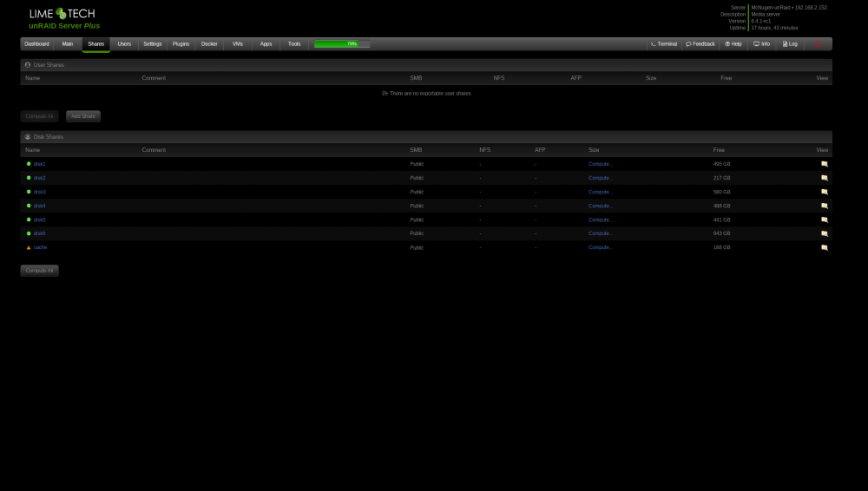The image size is (868, 491).
Task: Compute the size of disk6
Action: [600, 233]
